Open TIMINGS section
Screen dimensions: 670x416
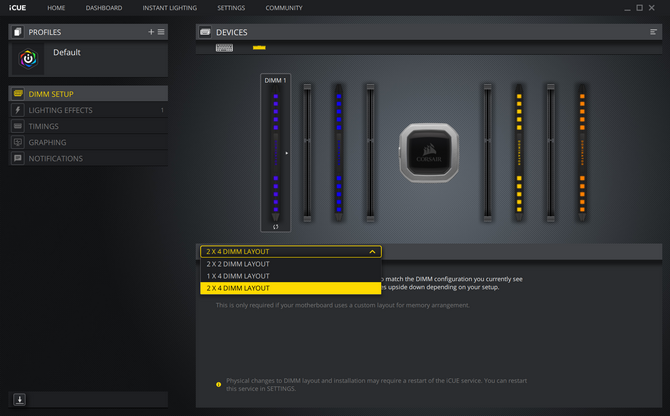pos(88,126)
